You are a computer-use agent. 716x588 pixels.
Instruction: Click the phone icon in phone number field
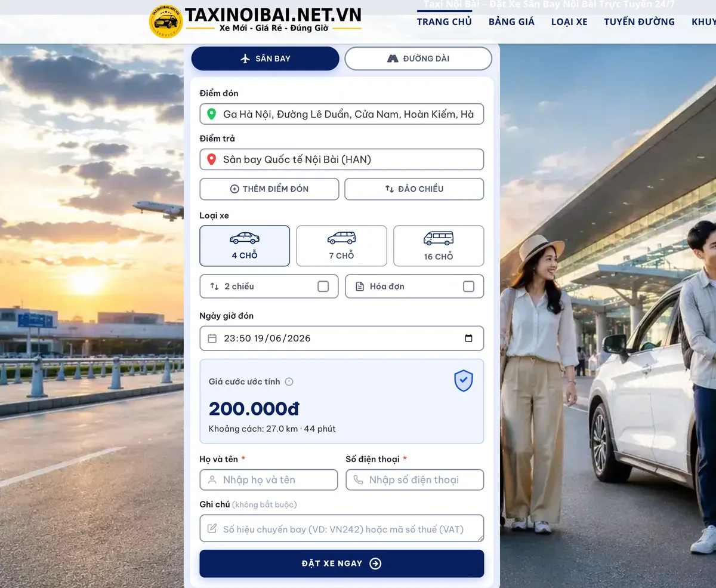(x=358, y=480)
